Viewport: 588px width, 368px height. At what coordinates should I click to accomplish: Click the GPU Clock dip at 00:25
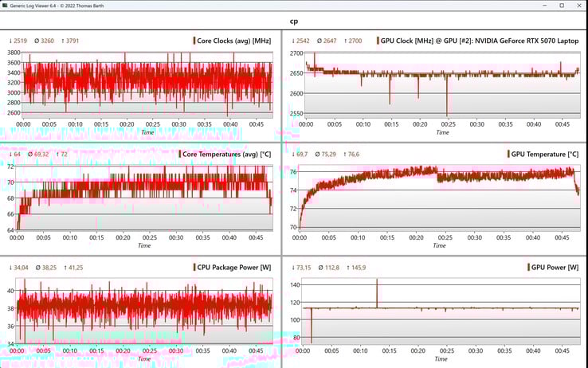coord(447,110)
